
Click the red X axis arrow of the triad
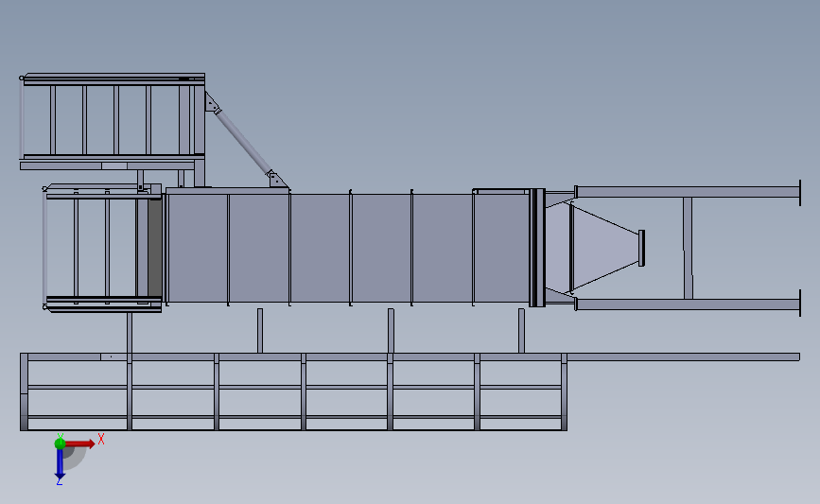pyautogui.click(x=80, y=443)
